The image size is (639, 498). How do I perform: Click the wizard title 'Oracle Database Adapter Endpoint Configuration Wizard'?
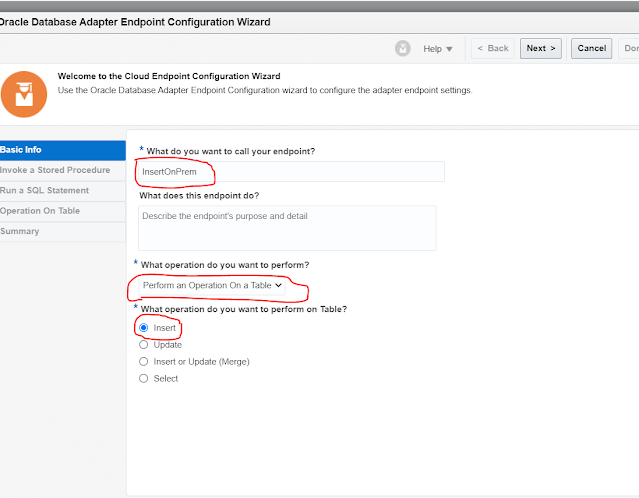135,22
